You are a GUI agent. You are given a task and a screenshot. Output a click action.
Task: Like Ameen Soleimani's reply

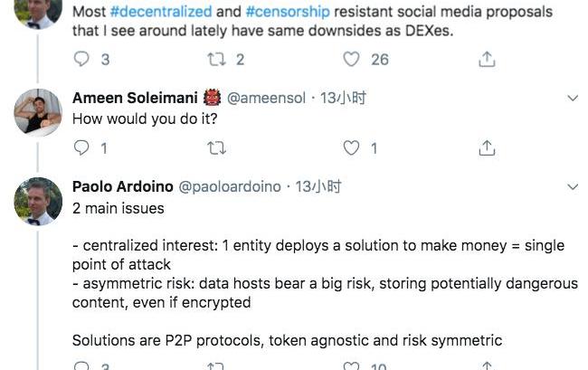[x=352, y=147]
